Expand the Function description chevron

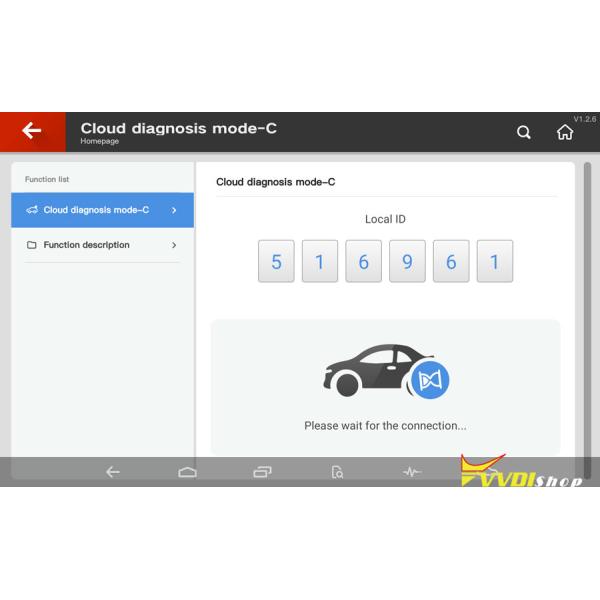coord(174,245)
